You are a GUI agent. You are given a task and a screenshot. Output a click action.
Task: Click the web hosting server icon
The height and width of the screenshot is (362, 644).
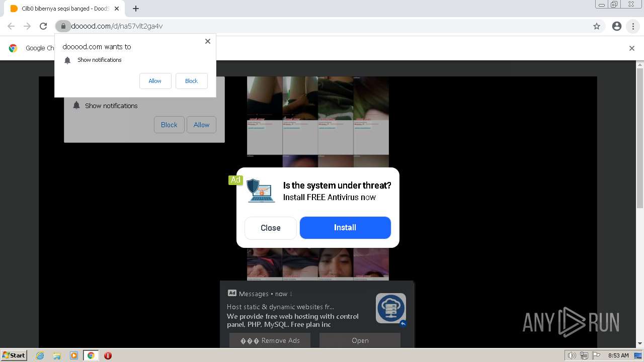[x=391, y=308]
